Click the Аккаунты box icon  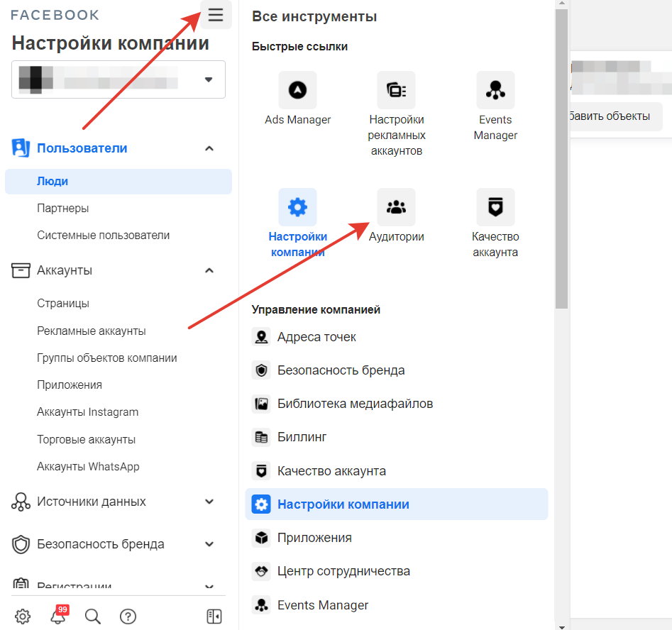(x=21, y=270)
